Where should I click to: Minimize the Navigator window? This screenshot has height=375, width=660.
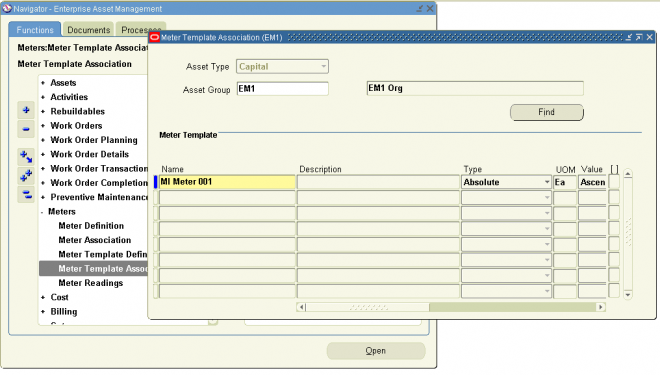420,8
